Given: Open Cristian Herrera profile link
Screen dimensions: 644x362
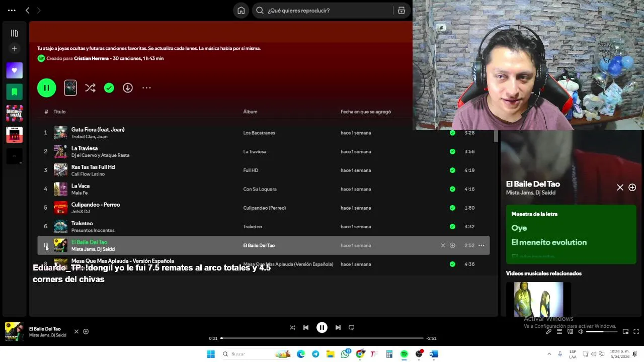Looking at the screenshot, I should click(x=91, y=58).
